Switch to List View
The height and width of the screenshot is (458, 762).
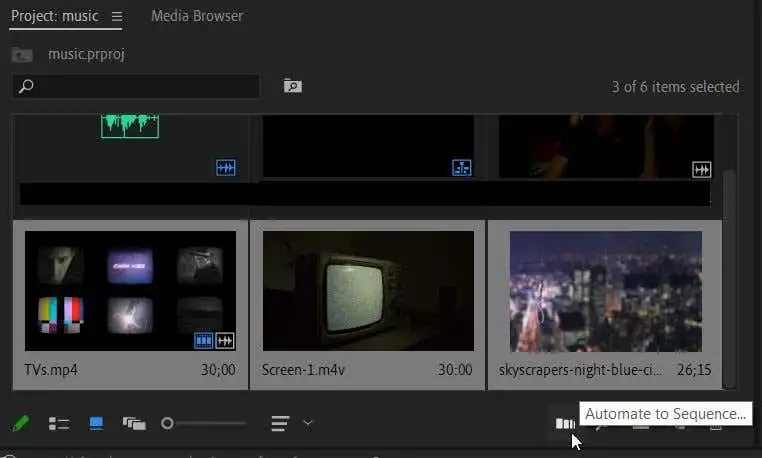tap(59, 423)
